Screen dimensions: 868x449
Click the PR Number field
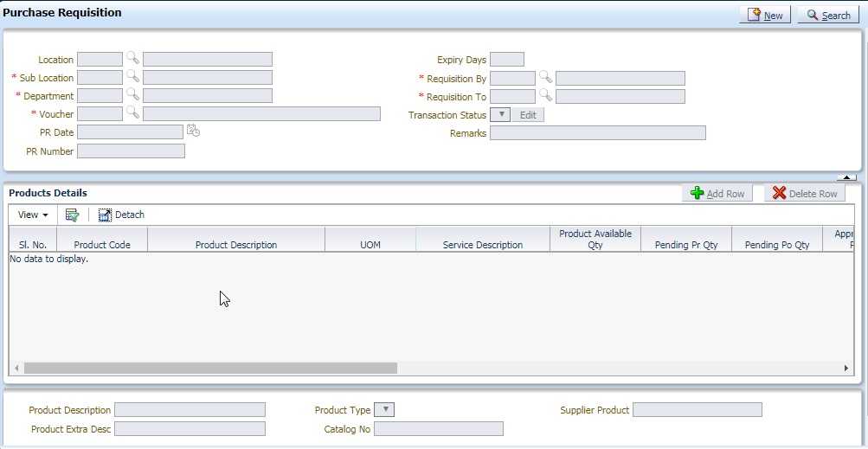[131, 151]
